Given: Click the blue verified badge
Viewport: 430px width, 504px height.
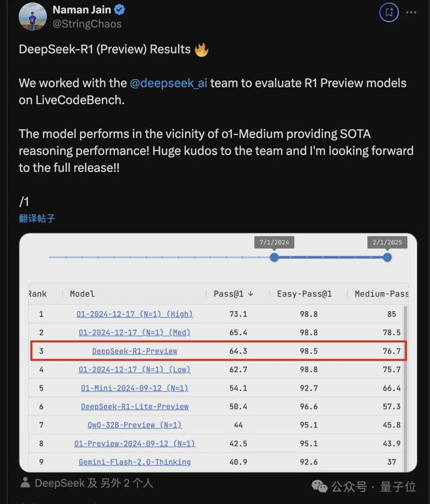Looking at the screenshot, I should point(121,10).
